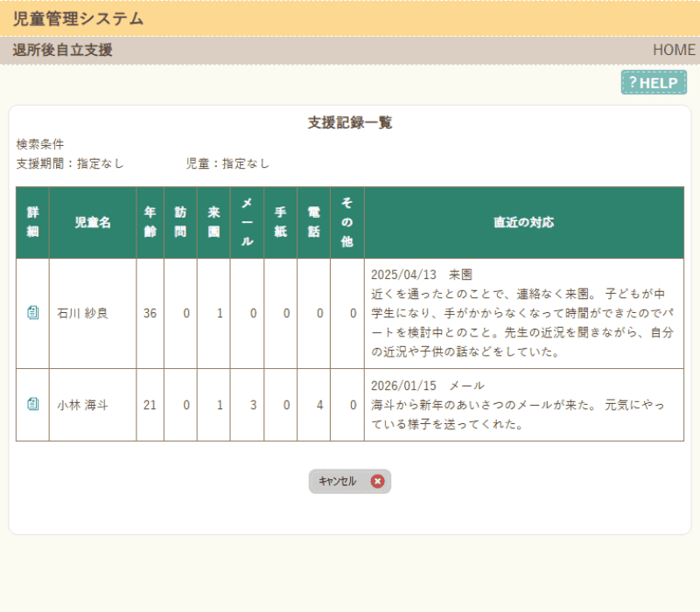Click the 直近の対応 column header
The width and height of the screenshot is (700, 612).
523,223
